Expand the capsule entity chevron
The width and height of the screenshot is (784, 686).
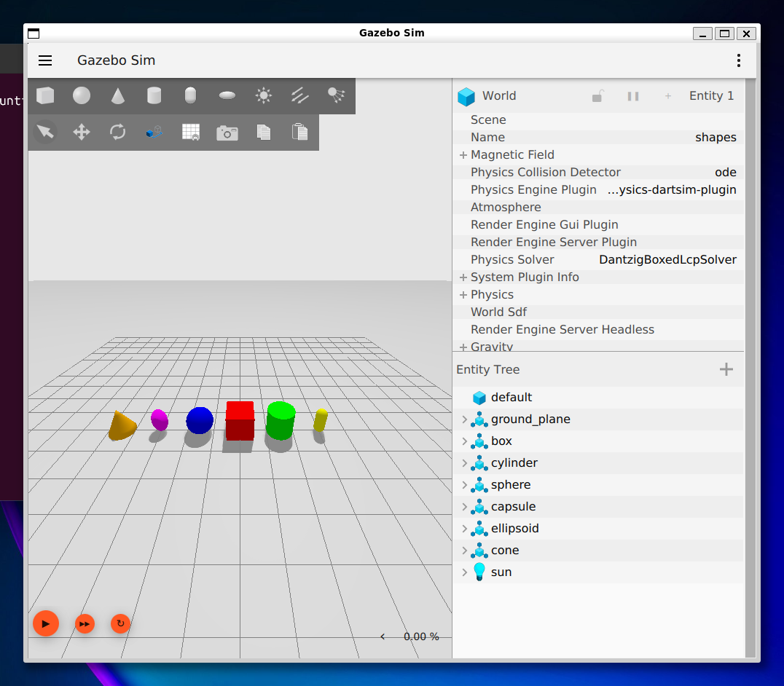[x=465, y=507]
